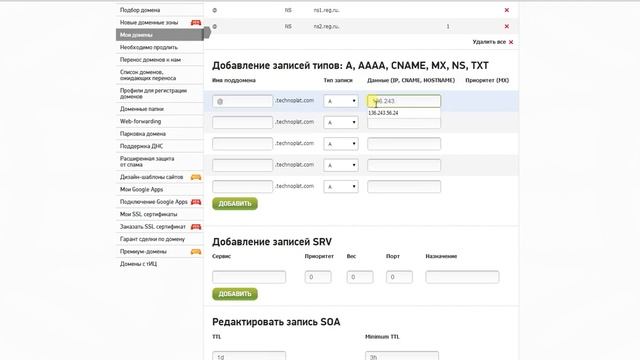Image resolution: width=640 pixels, height=360 pixels.
Task: Click sofa icon next to Подключение Google Apps
Action: click(x=196, y=202)
